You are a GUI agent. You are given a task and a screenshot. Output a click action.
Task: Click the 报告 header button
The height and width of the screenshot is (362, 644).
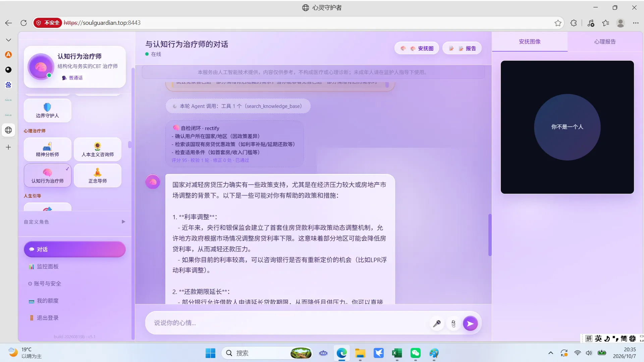click(462, 48)
